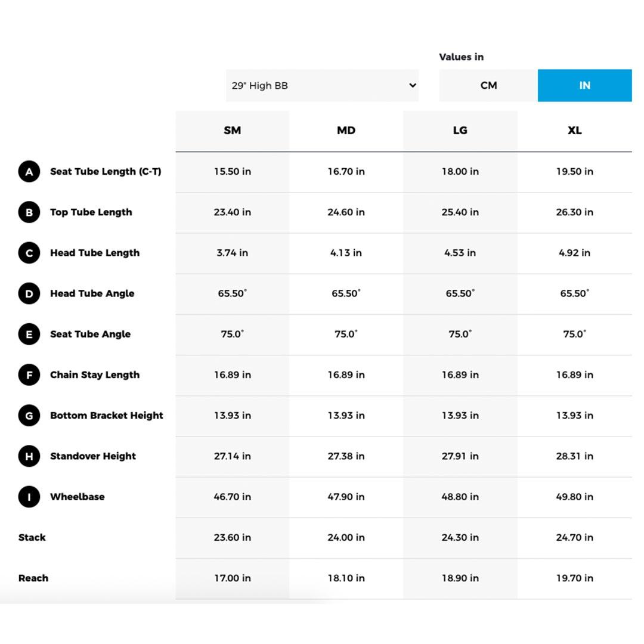Click the letter I wheelbase marker
This screenshot has height=644, width=644.
coord(29,497)
